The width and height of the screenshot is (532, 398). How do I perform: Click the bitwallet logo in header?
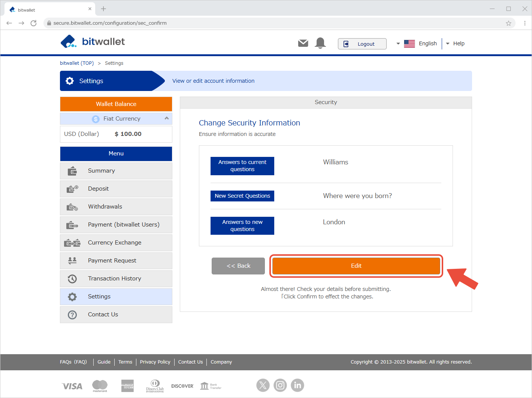coord(93,42)
